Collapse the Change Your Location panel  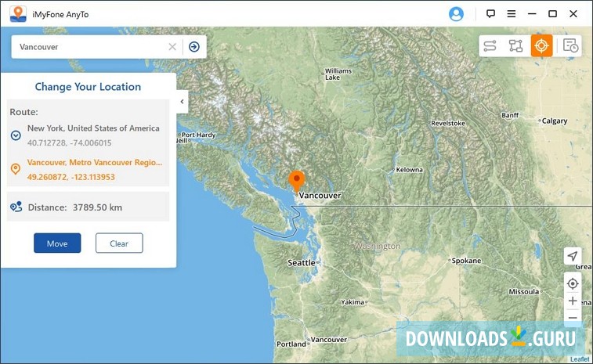pyautogui.click(x=182, y=102)
